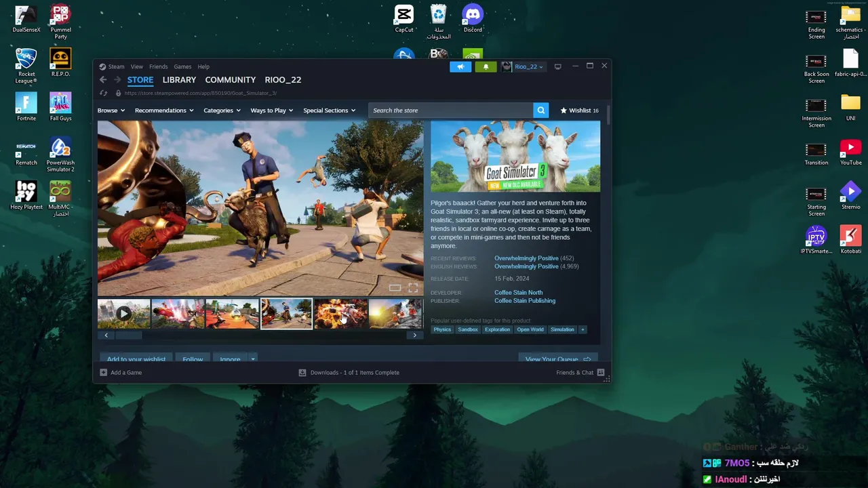This screenshot has width=868, height=488.
Task: Click the Add a Game plus icon
Action: [x=103, y=372]
